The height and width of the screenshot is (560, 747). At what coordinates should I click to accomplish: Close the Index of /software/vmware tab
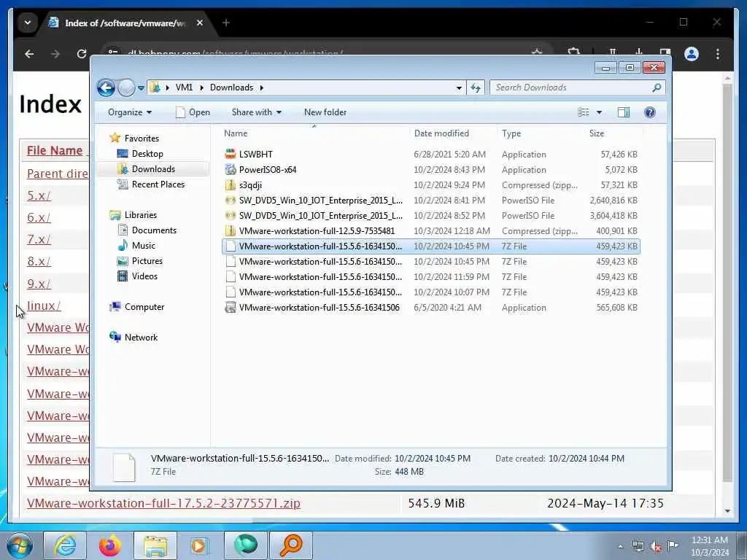[x=200, y=23]
